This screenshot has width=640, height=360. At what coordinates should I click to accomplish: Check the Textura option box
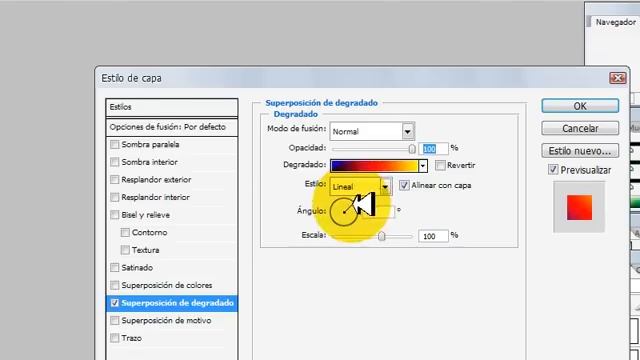pyautogui.click(x=125, y=250)
